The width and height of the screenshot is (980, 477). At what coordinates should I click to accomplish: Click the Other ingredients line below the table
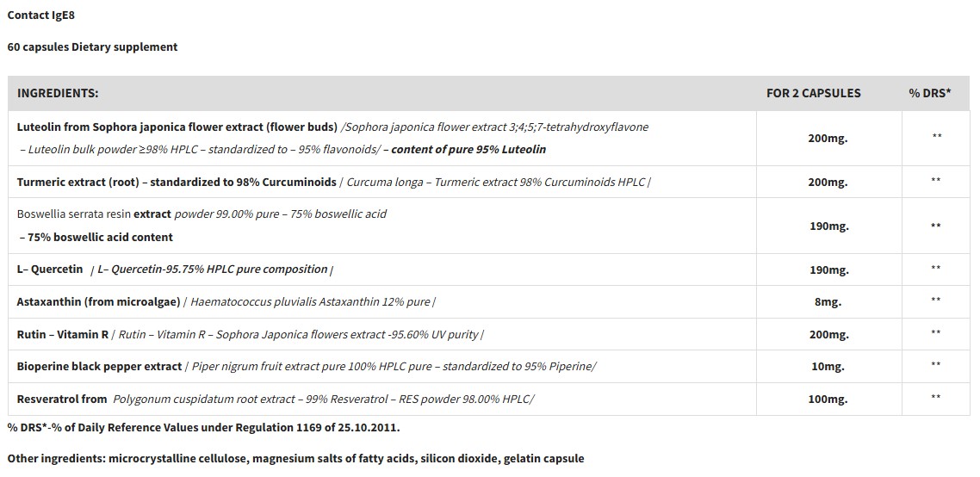(x=295, y=458)
